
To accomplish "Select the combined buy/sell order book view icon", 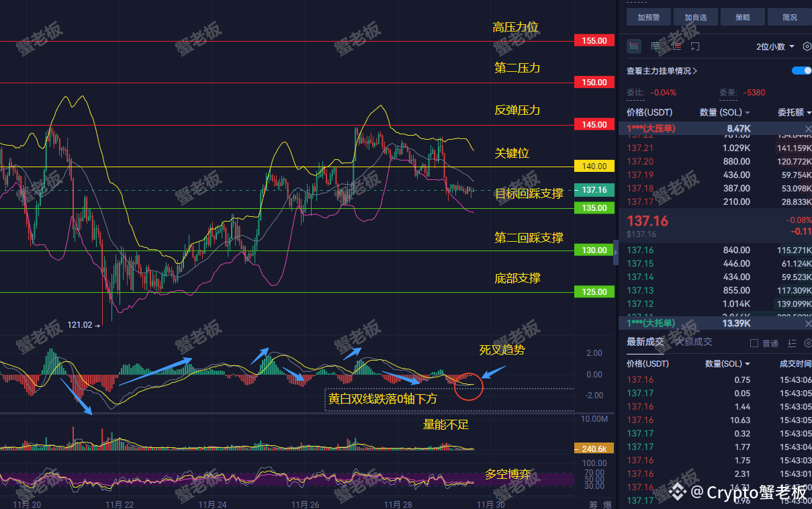I will tap(633, 46).
